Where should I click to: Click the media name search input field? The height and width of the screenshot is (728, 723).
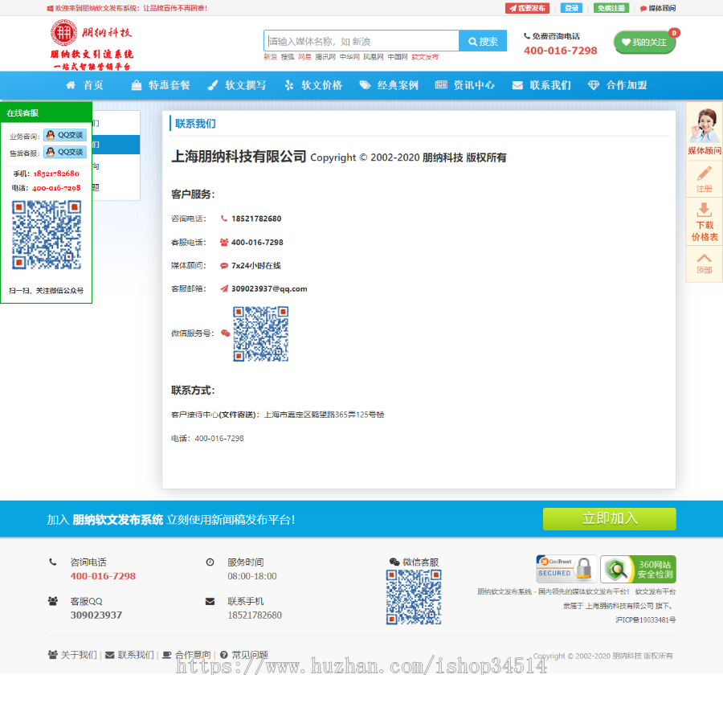(361, 40)
